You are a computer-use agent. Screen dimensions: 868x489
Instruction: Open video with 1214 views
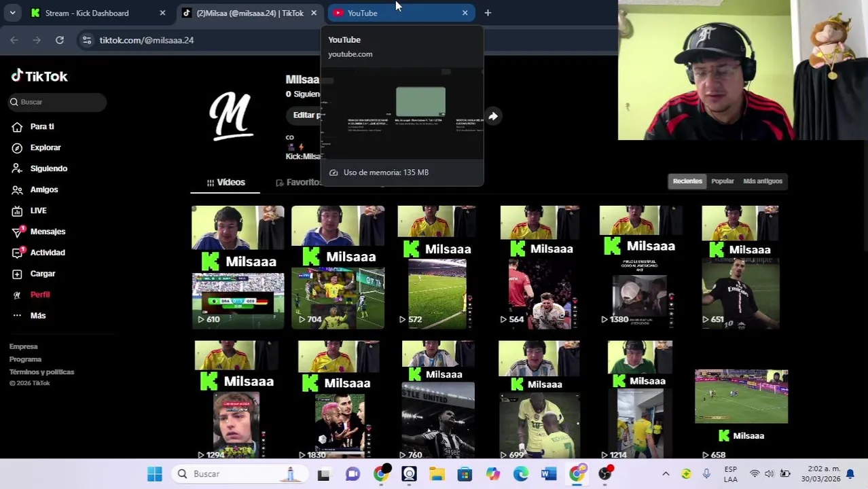coord(640,400)
